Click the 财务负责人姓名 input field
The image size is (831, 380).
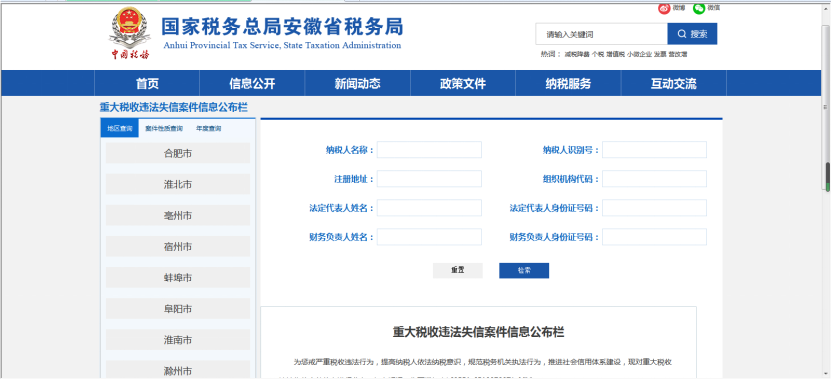point(429,237)
